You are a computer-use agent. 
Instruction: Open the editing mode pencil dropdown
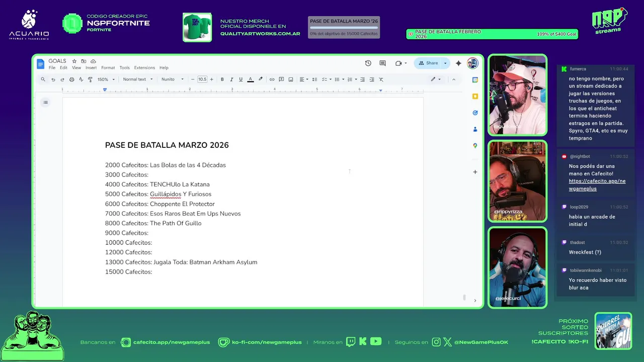(x=435, y=79)
